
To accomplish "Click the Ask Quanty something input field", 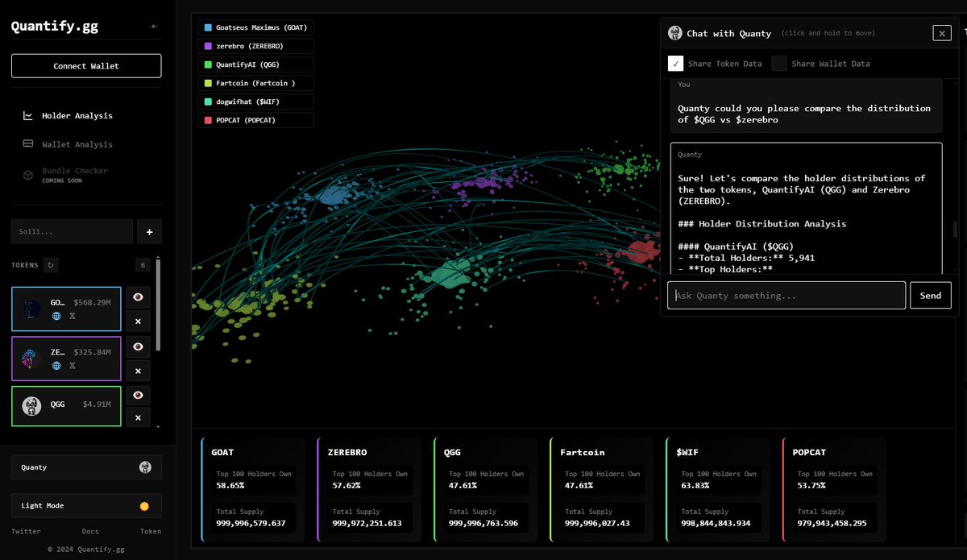I will (x=786, y=295).
